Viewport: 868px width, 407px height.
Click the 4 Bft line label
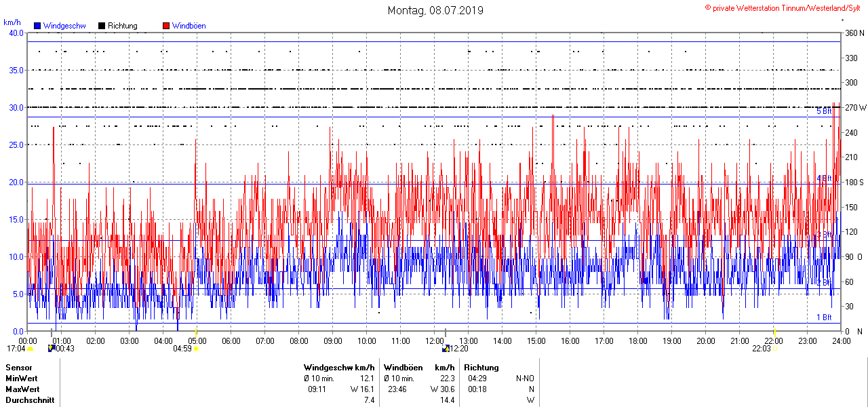pos(824,178)
